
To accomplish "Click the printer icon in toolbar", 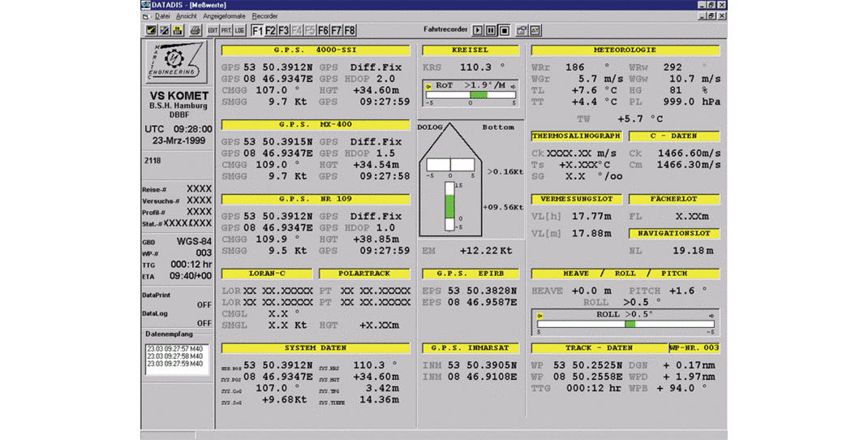I will click(x=195, y=31).
